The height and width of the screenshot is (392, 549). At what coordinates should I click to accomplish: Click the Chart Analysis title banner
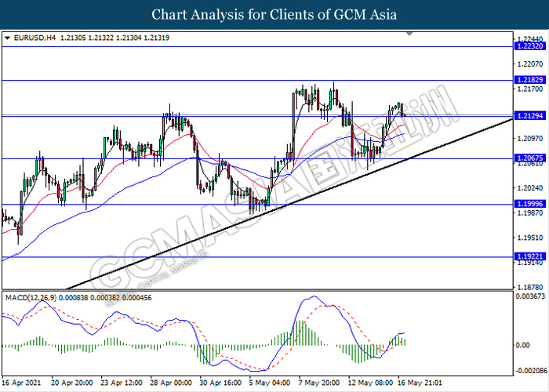pos(274,14)
